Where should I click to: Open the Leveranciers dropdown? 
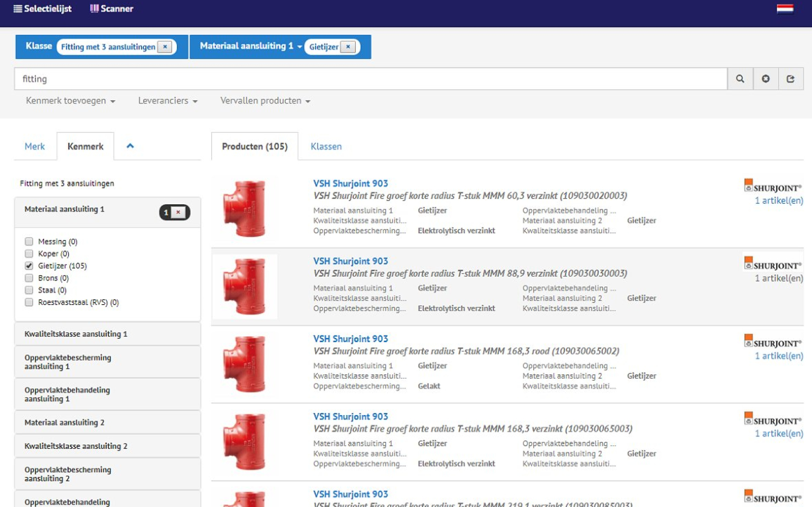tap(167, 100)
